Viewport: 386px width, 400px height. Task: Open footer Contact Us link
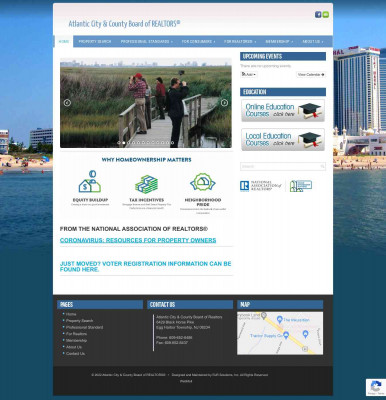(75, 353)
